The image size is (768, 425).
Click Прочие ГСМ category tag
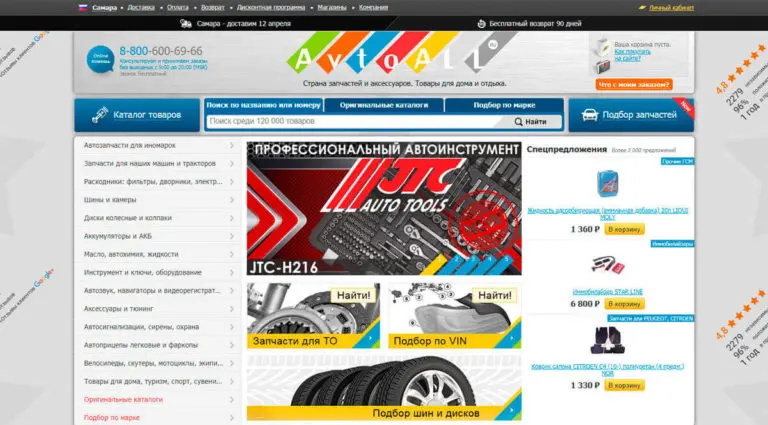click(x=677, y=161)
